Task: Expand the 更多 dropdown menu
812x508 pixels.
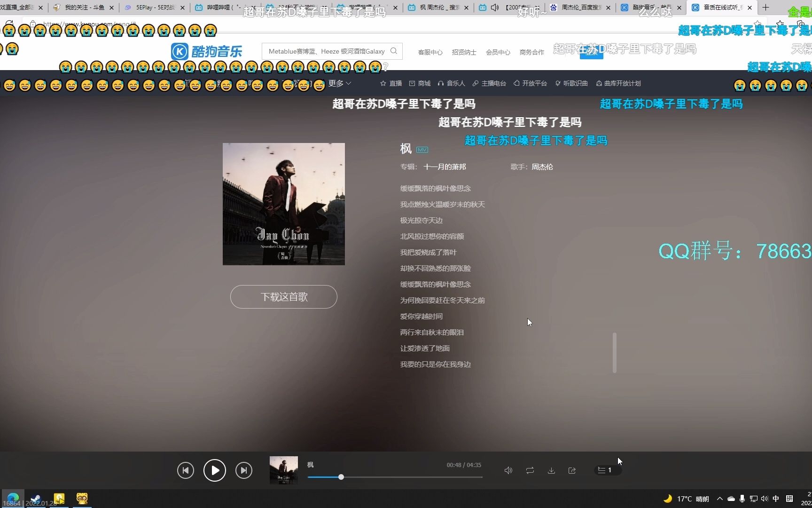Action: coord(340,83)
